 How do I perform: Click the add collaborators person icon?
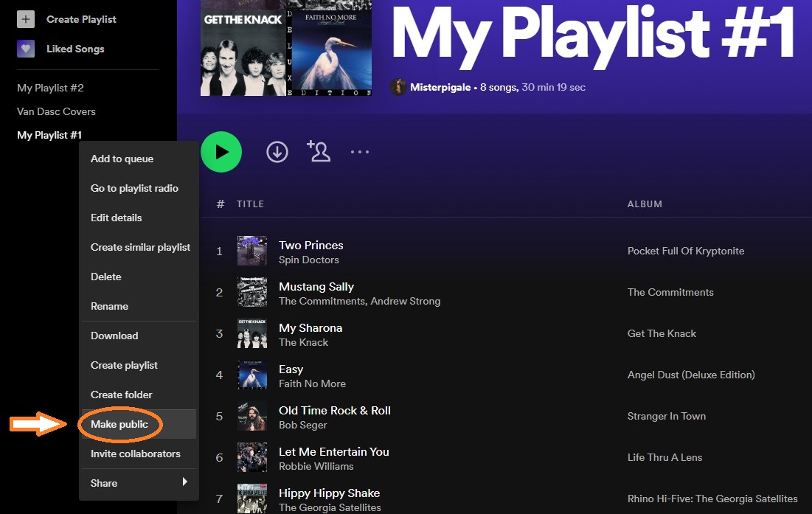coord(319,151)
